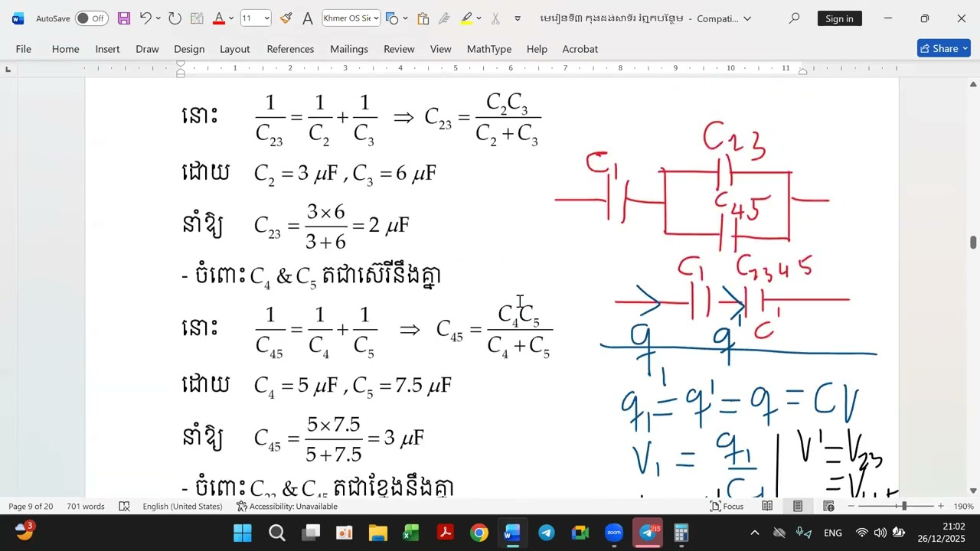Click the vertical scrollbar thumb
This screenshot has height=551, width=980.
(973, 243)
